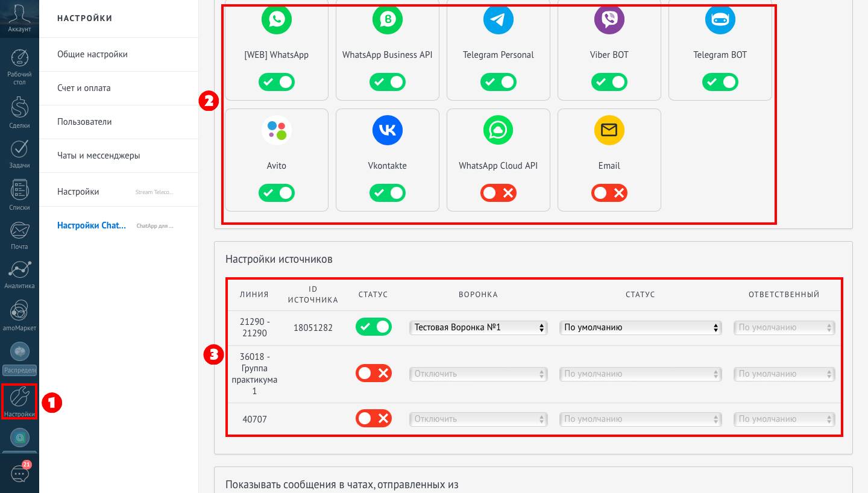The height and width of the screenshot is (493, 868).
Task: Switch off status toggle for line 21290
Action: 373,327
